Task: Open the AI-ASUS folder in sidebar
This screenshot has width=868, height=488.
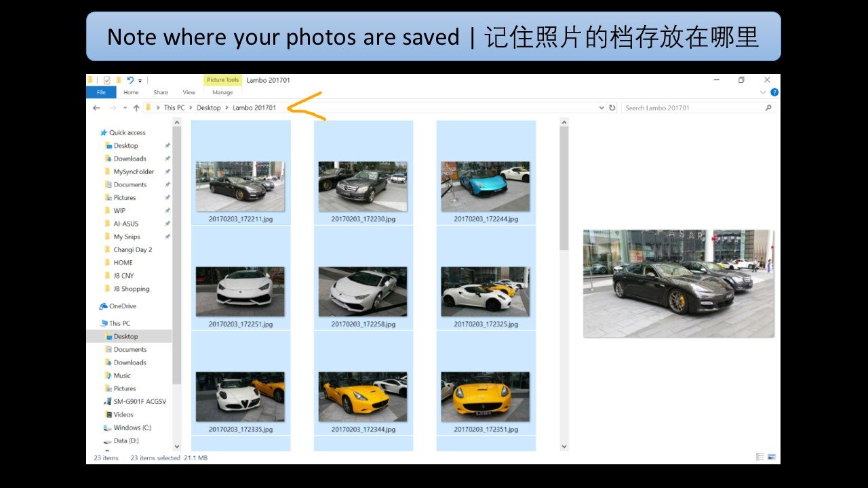Action: [125, 224]
